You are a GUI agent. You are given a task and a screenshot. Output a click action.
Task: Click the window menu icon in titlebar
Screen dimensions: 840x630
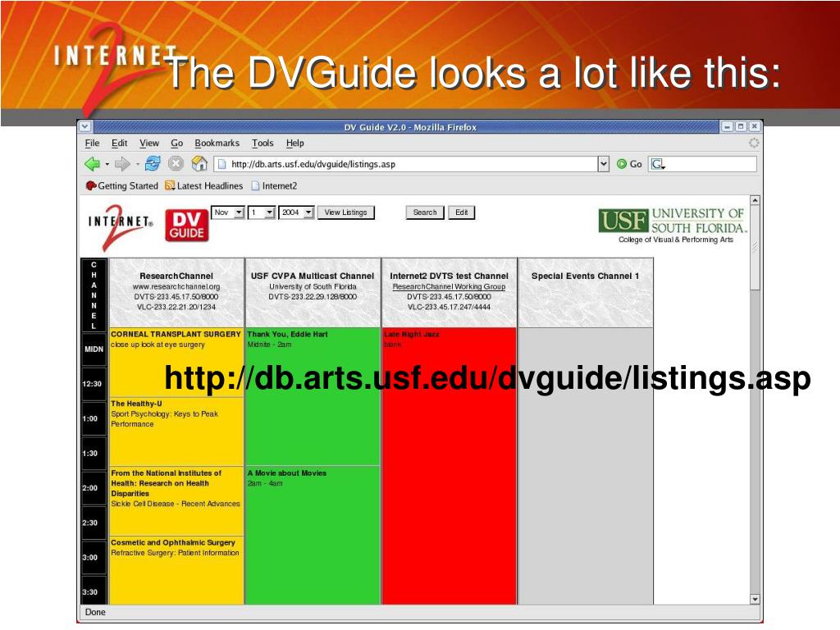coord(85,126)
